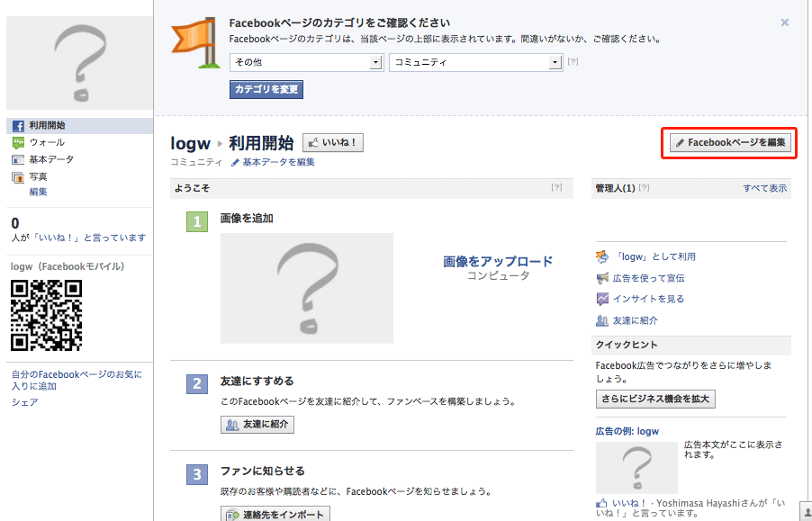Screen dimensions: 812x521
Task: Expand the コミュニティ subcategory dropdown
Action: (x=475, y=63)
